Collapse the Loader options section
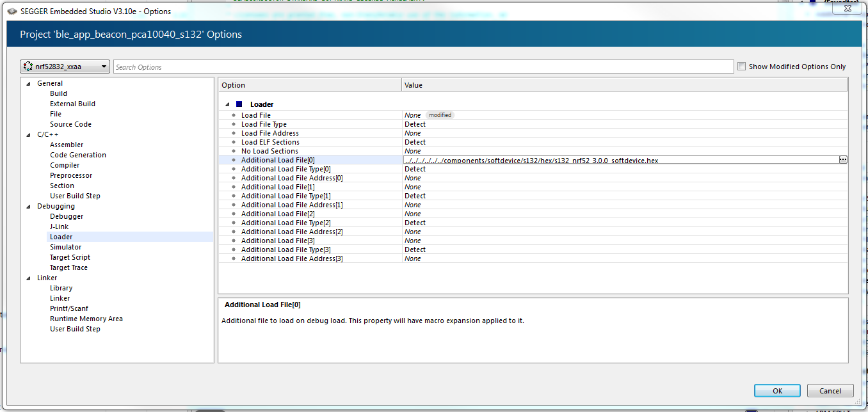Image resolution: width=868 pixels, height=412 pixels. pos(227,104)
